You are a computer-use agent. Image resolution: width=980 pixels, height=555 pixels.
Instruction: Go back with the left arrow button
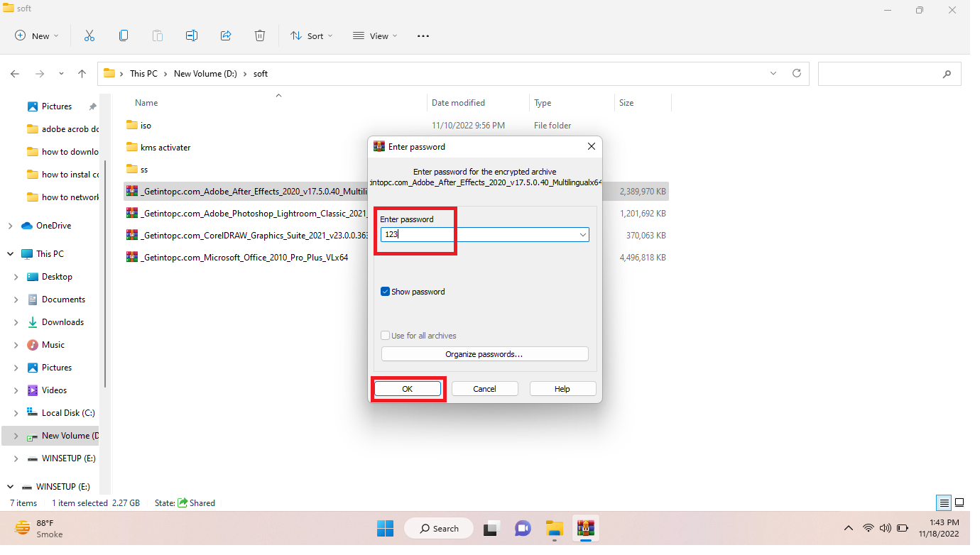[15, 73]
